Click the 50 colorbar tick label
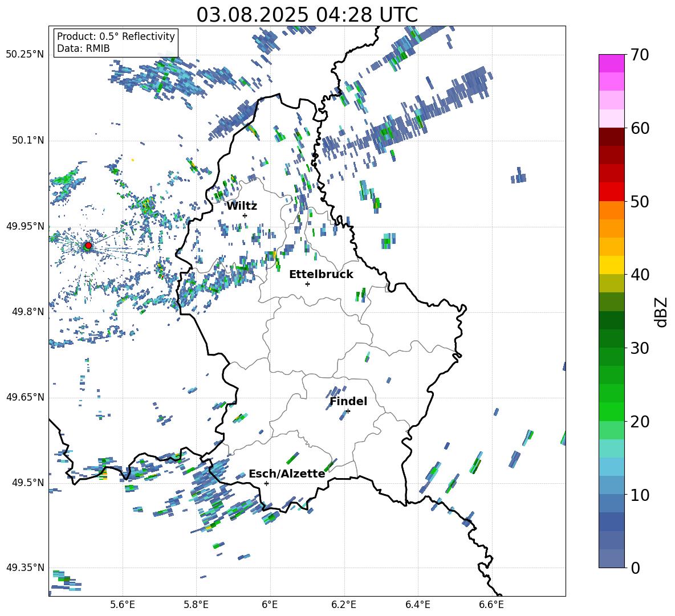 (x=640, y=201)
